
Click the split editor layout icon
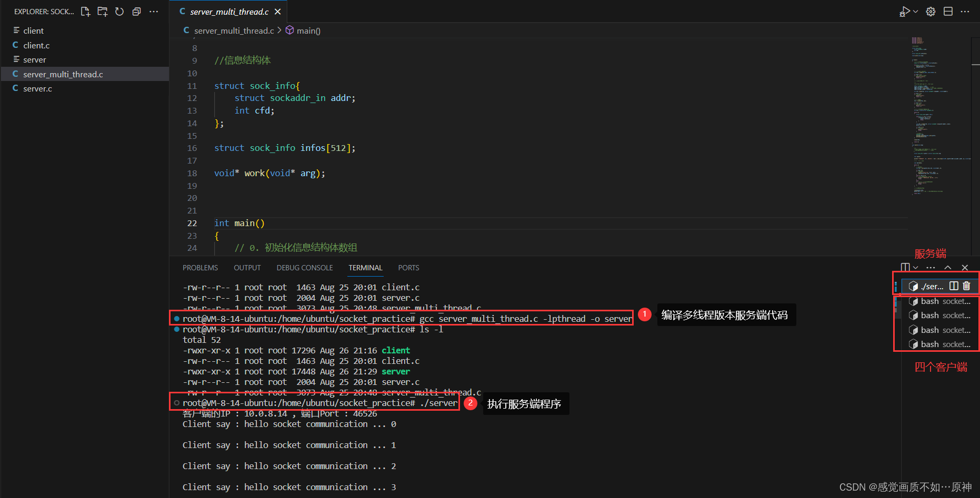click(948, 12)
